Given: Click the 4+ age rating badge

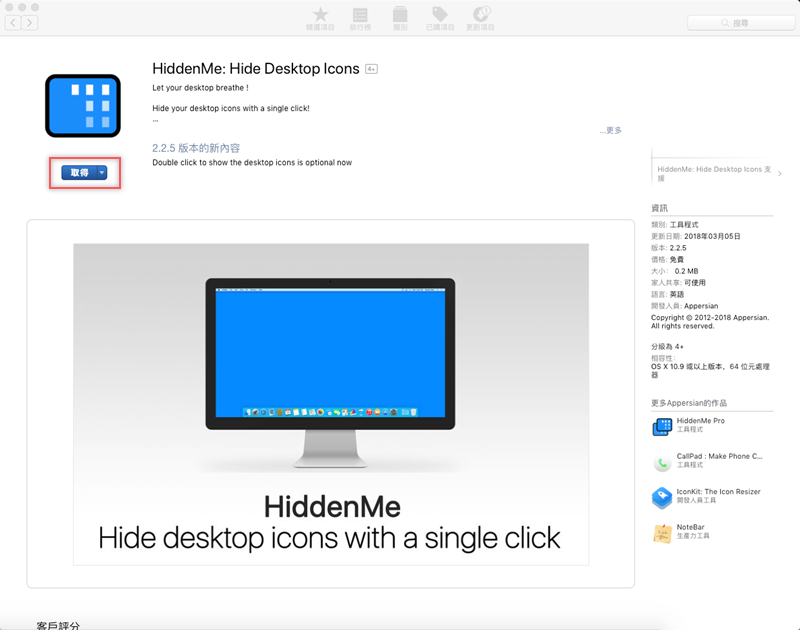Looking at the screenshot, I should [x=371, y=69].
